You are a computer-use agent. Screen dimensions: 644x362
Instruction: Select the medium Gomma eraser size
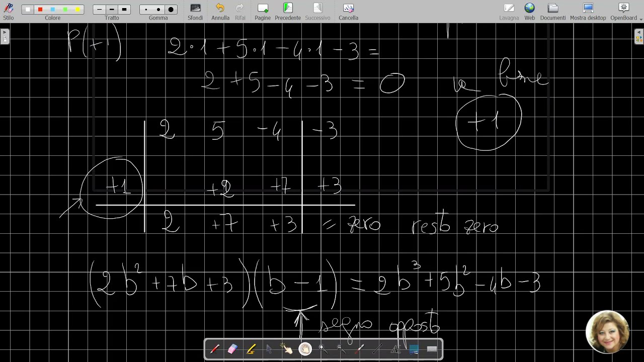158,10
